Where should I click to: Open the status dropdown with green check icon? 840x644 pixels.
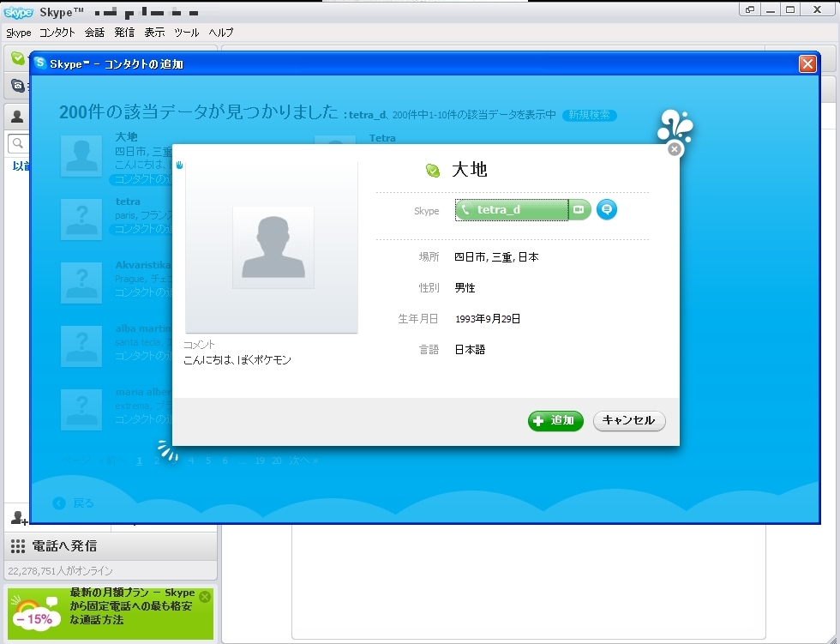pos(17,57)
